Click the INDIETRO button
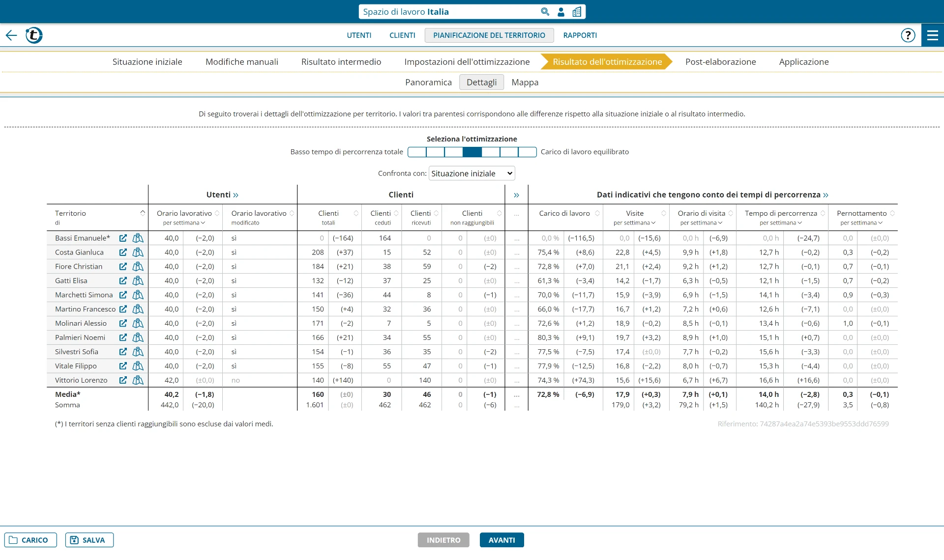 [443, 540]
